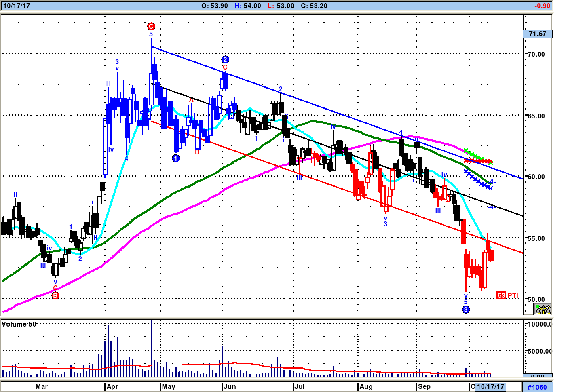Select the red circled C wave marker

pyautogui.click(x=151, y=27)
